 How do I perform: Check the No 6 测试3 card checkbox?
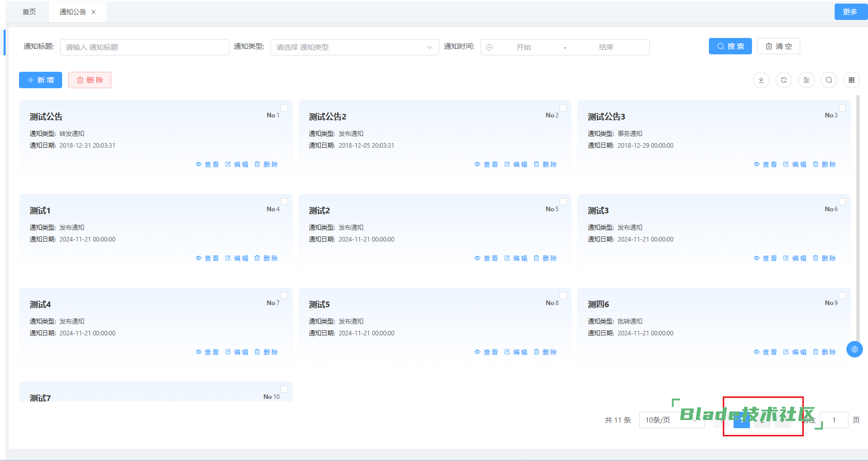pos(842,202)
